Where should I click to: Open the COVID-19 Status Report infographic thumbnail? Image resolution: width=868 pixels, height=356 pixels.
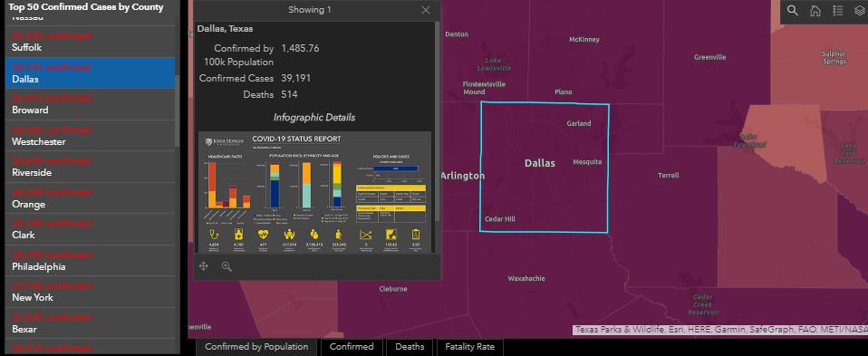[x=314, y=193]
